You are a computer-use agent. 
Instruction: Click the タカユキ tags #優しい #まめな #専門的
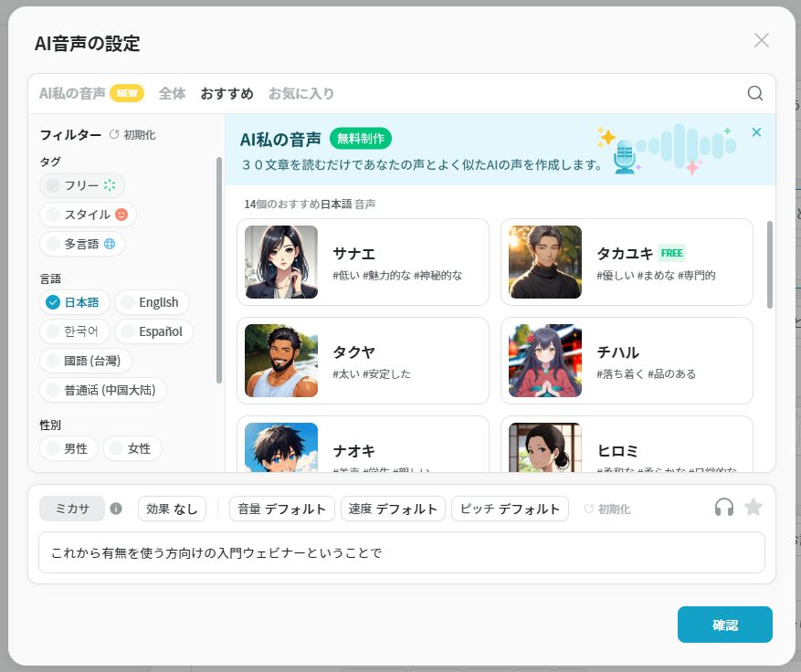pos(656,275)
